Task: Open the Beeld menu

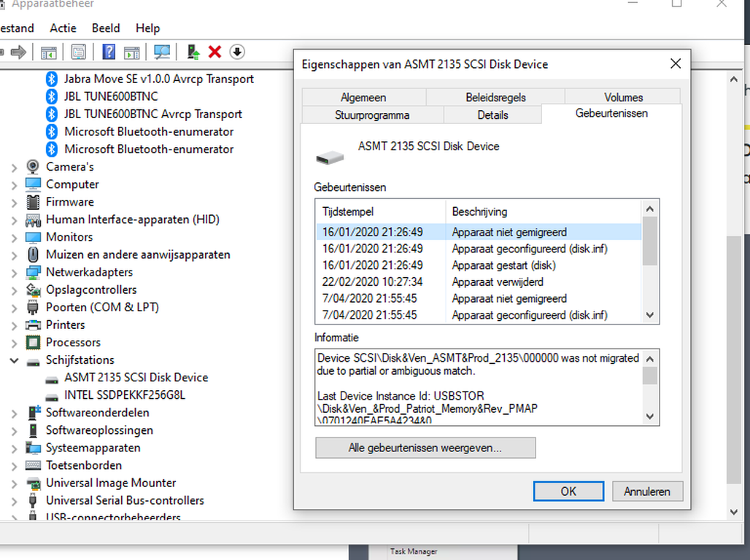Action: 106,28
